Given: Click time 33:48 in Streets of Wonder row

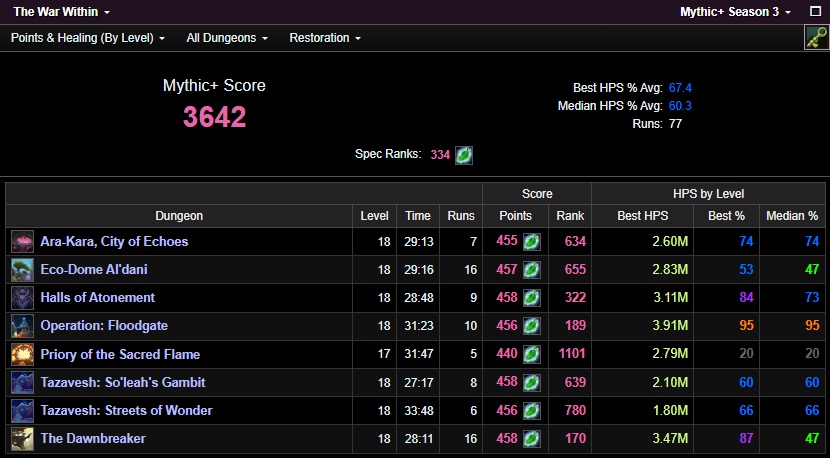Looking at the screenshot, I should (x=419, y=410).
